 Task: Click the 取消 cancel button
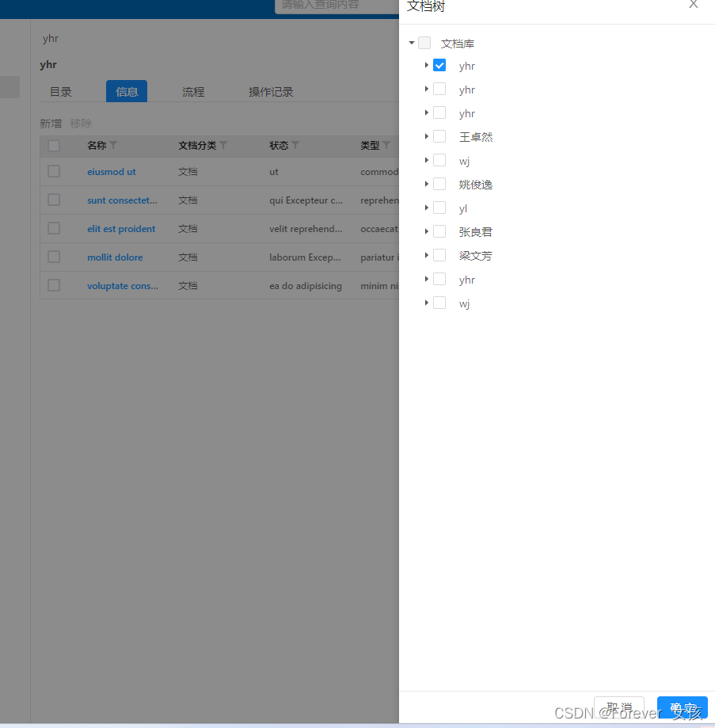pyautogui.click(x=618, y=707)
